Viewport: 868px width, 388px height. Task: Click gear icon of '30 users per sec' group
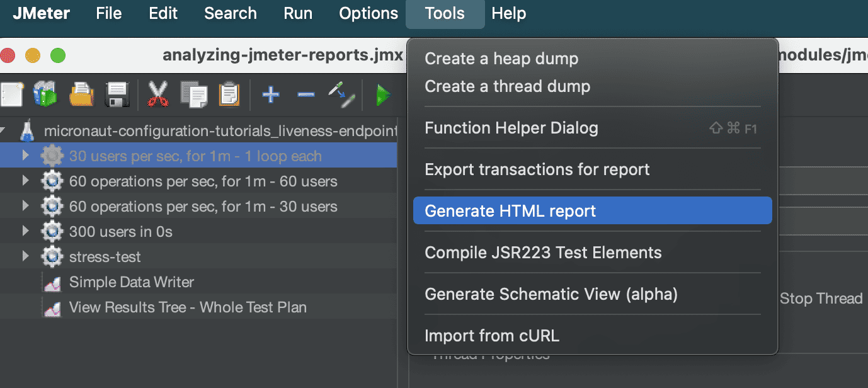pos(52,156)
